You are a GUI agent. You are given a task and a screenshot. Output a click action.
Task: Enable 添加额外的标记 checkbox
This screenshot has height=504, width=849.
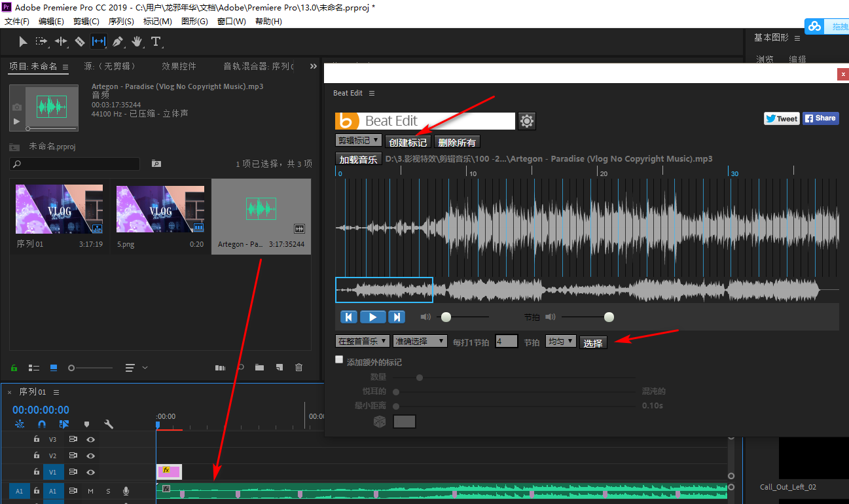[x=339, y=359]
